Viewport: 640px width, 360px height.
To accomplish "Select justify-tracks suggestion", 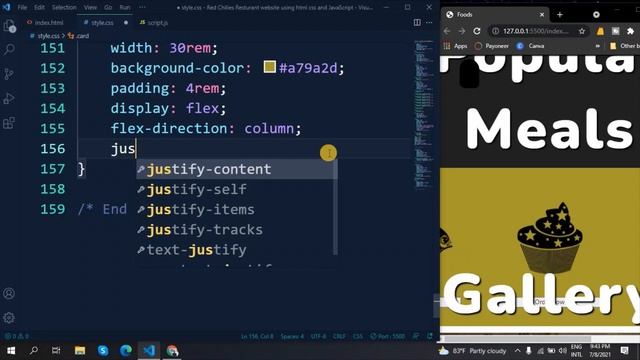I will (235, 229).
